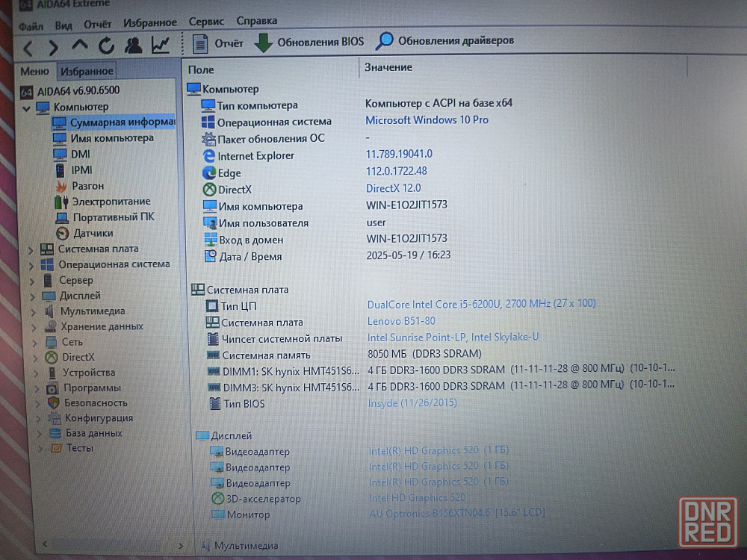Expand the Сервер tree node
The height and width of the screenshot is (560, 747).
point(32,281)
